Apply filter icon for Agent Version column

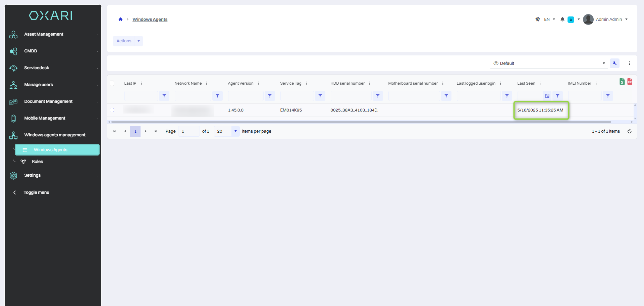point(270,96)
